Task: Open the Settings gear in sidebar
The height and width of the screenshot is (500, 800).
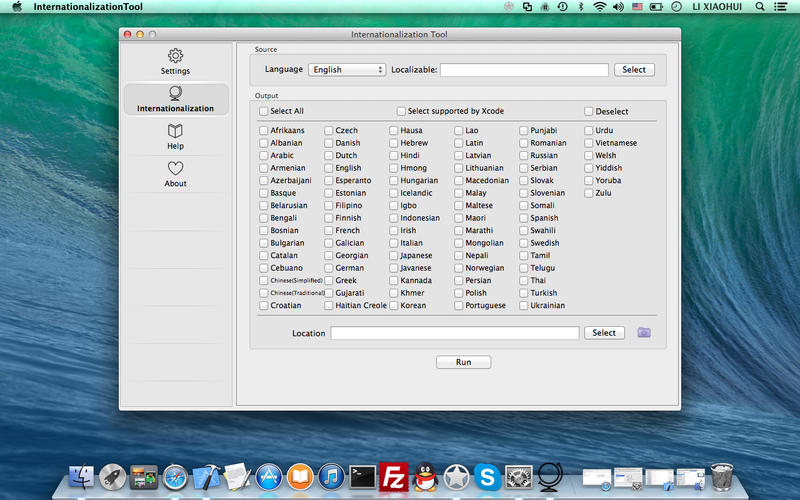Action: (175, 56)
